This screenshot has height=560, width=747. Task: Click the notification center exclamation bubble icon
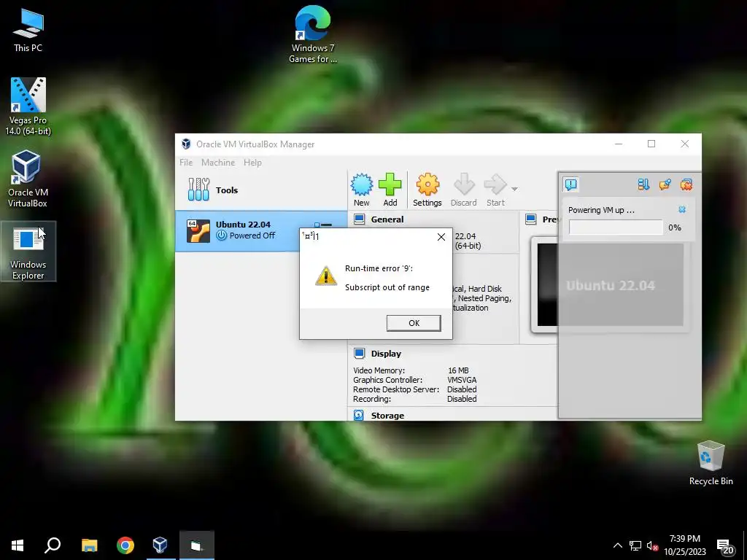(x=570, y=184)
